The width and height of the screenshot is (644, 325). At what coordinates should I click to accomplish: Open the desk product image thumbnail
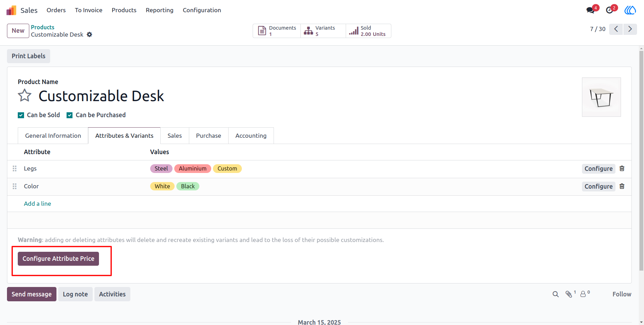click(601, 97)
